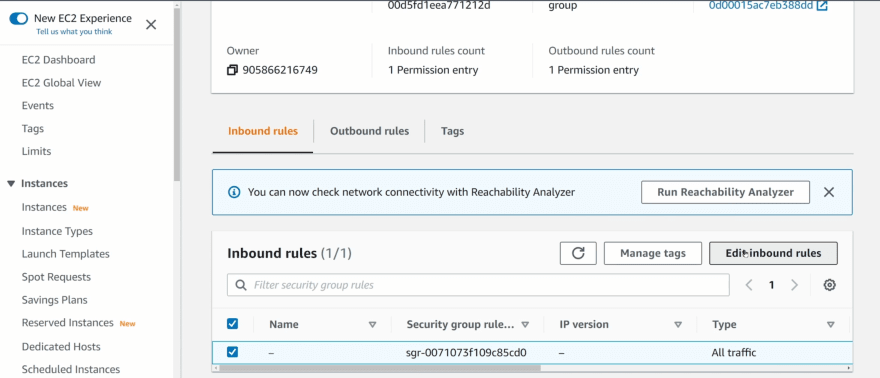Select page number 1 in pagination
The height and width of the screenshot is (378, 880).
point(772,285)
